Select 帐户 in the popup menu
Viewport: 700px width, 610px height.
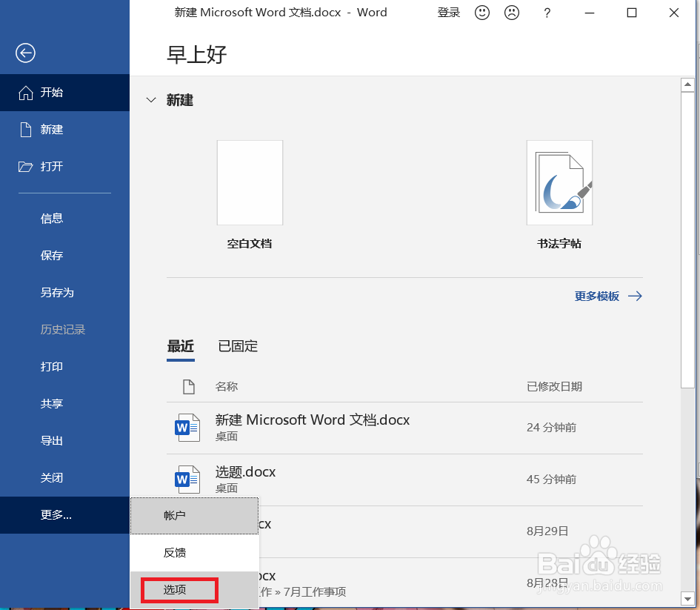[194, 516]
